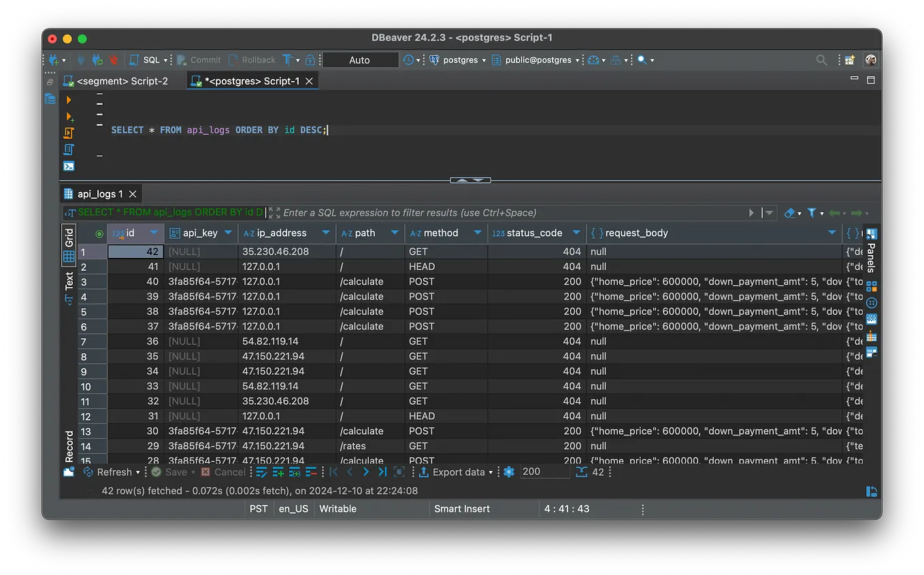Click the Disconnect red plug icon
Screen dimensions: 924x575
point(113,60)
